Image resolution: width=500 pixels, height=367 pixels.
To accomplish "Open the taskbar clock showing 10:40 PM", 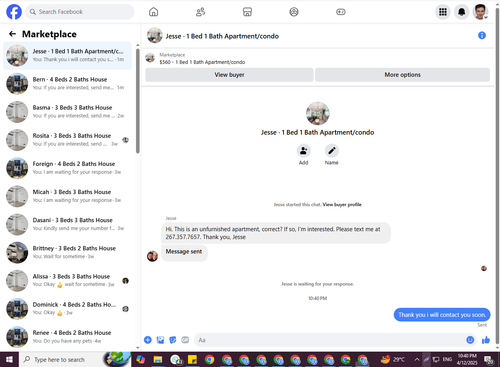I will [x=467, y=359].
